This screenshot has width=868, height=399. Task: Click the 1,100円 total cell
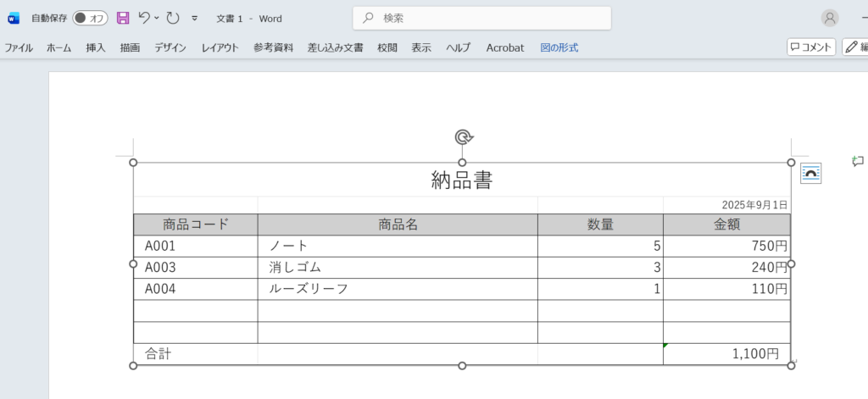726,354
